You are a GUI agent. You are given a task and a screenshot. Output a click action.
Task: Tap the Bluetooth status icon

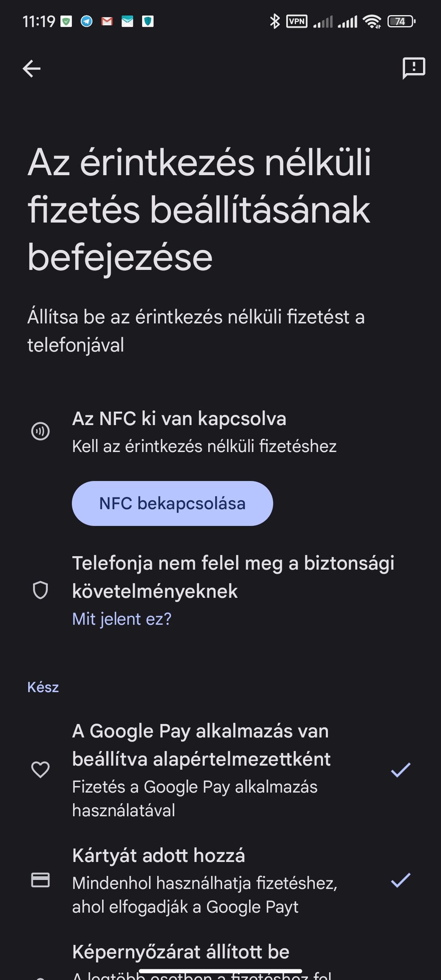click(x=275, y=21)
